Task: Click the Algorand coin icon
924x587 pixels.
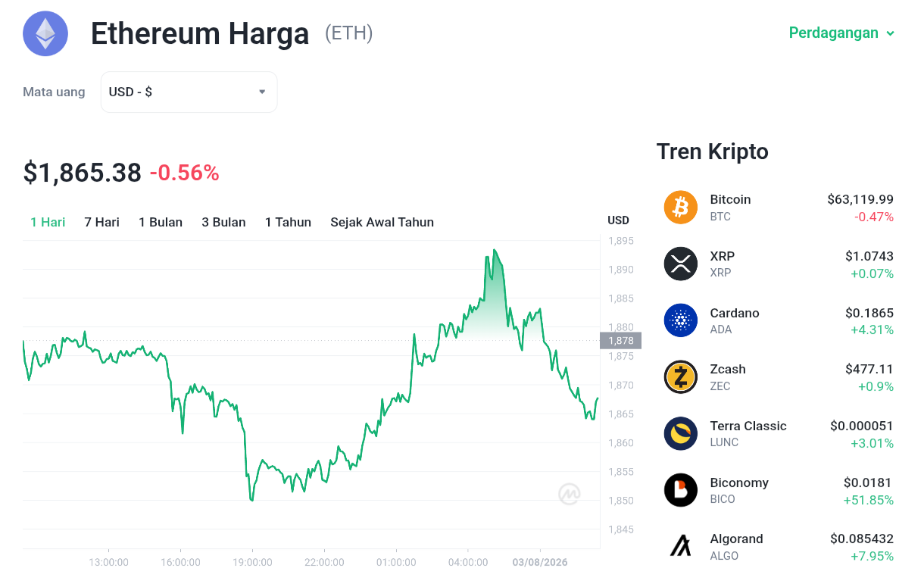Action: click(680, 546)
